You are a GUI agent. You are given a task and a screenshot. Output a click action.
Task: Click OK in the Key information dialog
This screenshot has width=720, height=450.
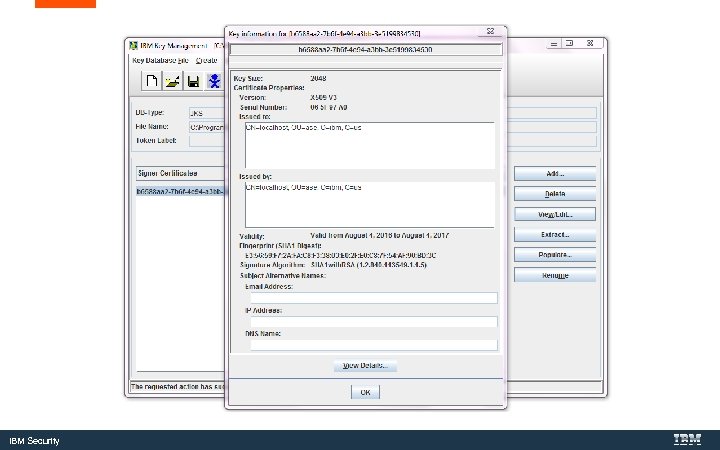[365, 392]
